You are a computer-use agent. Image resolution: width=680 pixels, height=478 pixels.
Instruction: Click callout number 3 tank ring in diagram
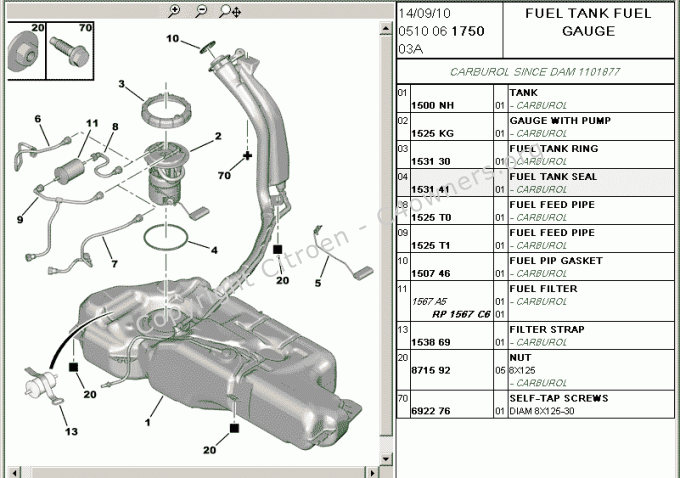click(x=121, y=84)
